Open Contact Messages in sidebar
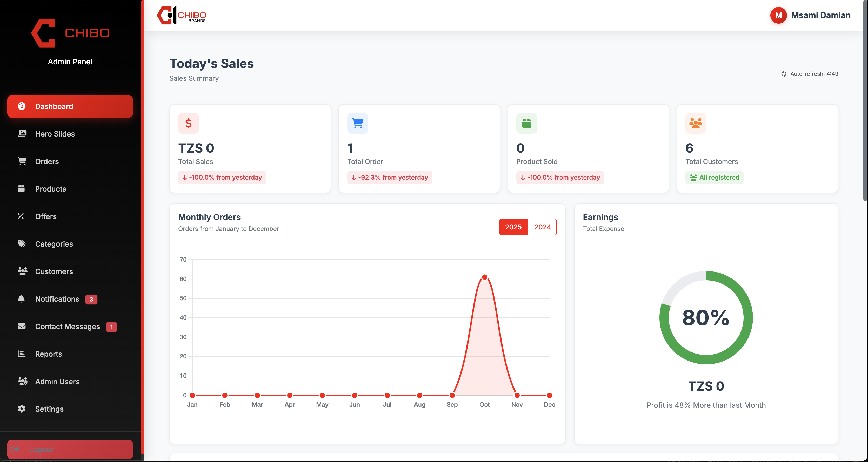Viewport: 868px width, 462px height. coord(67,326)
